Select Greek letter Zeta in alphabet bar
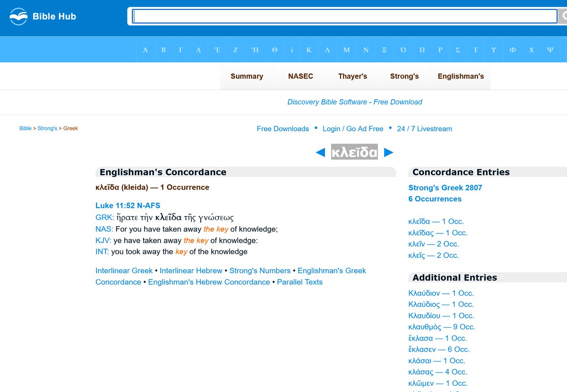This screenshot has height=392, width=567. [235, 50]
